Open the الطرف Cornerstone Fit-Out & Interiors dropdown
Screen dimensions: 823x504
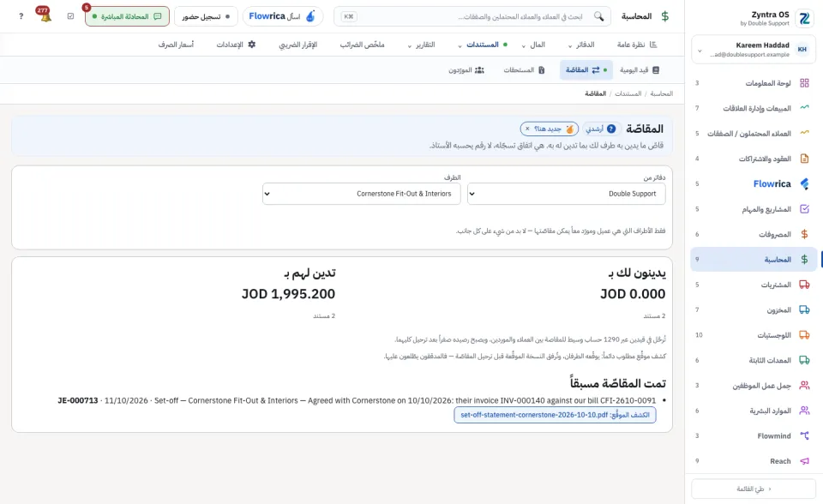(361, 194)
